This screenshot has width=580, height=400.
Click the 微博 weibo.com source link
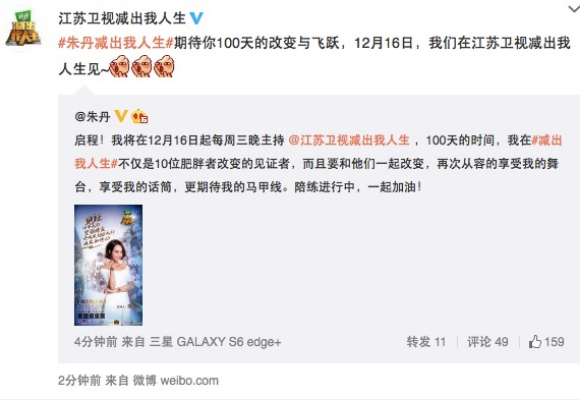click(176, 380)
